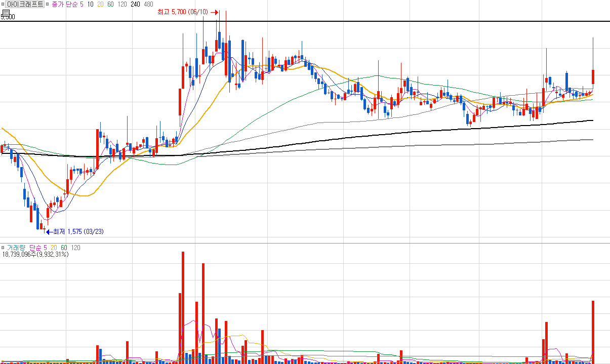Select the green 60 label in price legend

pyautogui.click(x=110, y=4)
